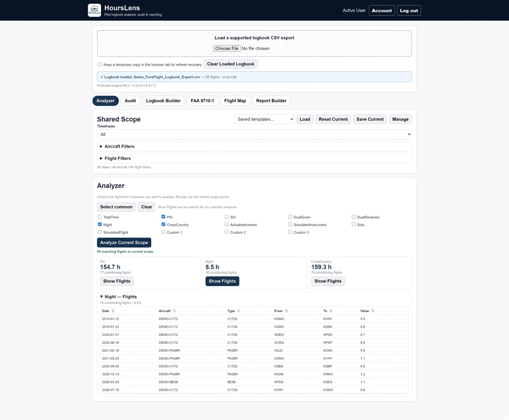
Task: Enable the DualReceived checkbox
Action: (x=354, y=217)
